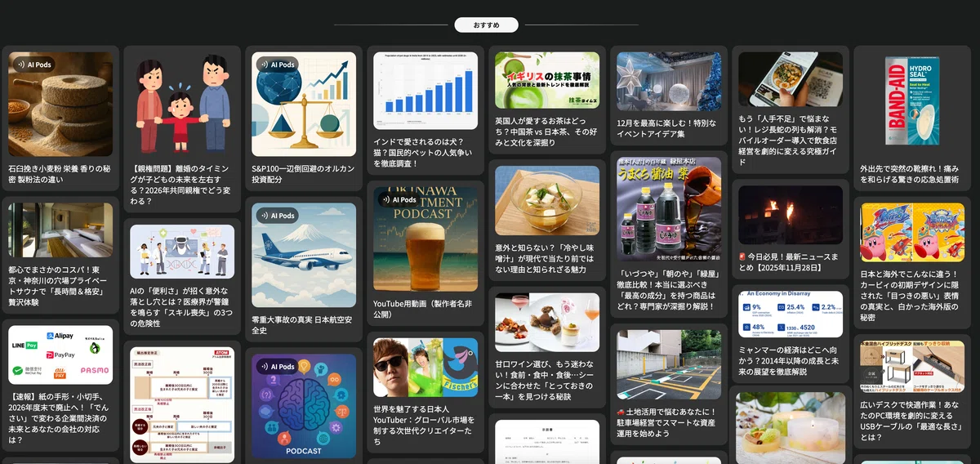Open the brain PODCAST thumbnail

pos(304,406)
